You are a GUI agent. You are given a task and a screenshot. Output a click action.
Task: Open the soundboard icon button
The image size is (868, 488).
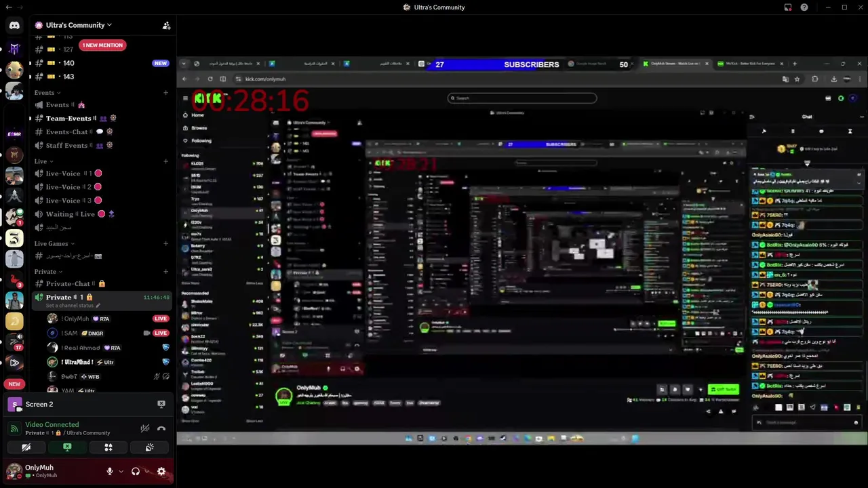150,447
